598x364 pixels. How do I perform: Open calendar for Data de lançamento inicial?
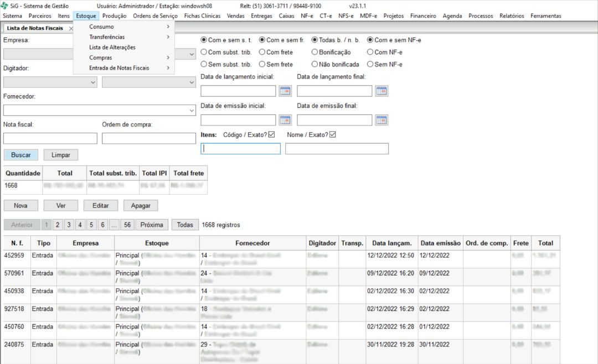[x=285, y=91]
